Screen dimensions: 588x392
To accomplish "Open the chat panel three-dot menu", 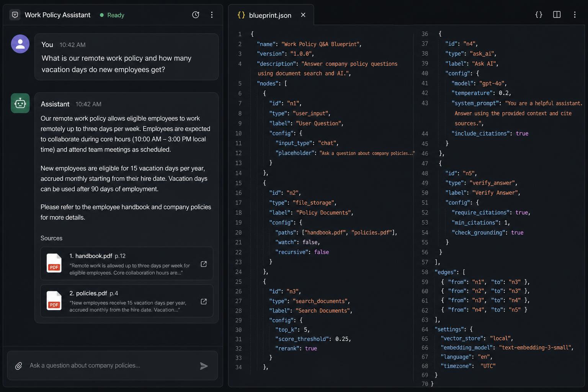I will 212,15.
